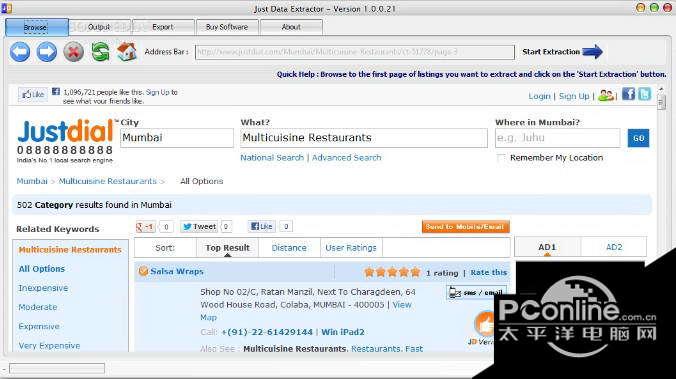
Task: Open the Advanced Search link
Action: 347,158
